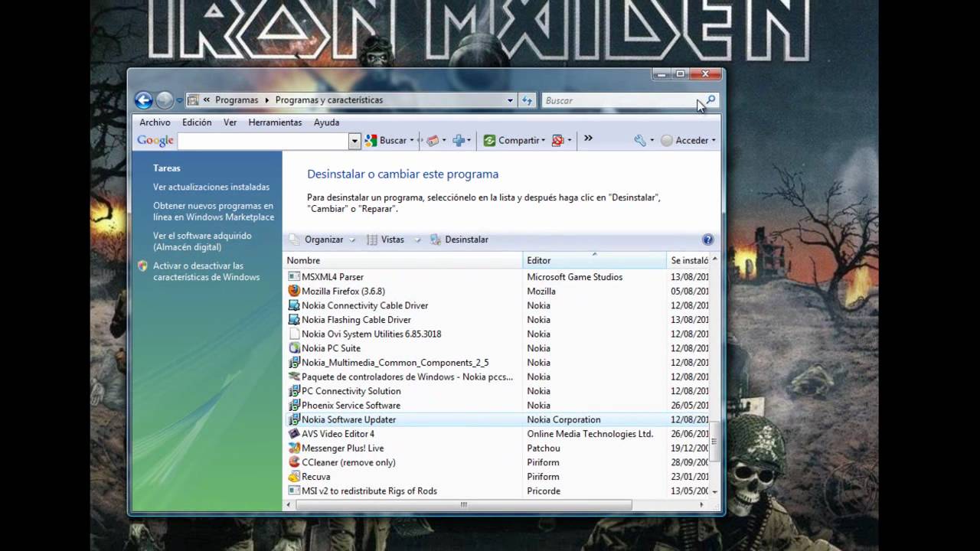This screenshot has height=551, width=980.
Task: Open Google search box dropdown arrow
Action: point(354,141)
